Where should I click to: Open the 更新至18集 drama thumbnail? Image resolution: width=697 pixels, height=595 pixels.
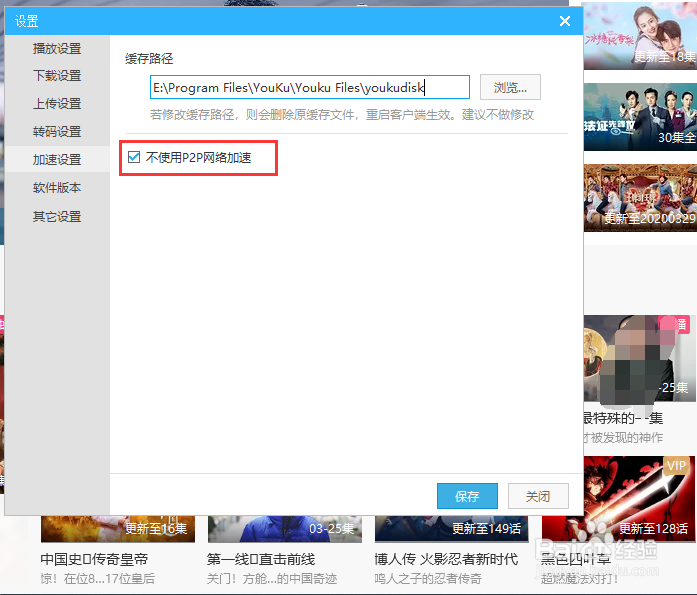(640, 36)
